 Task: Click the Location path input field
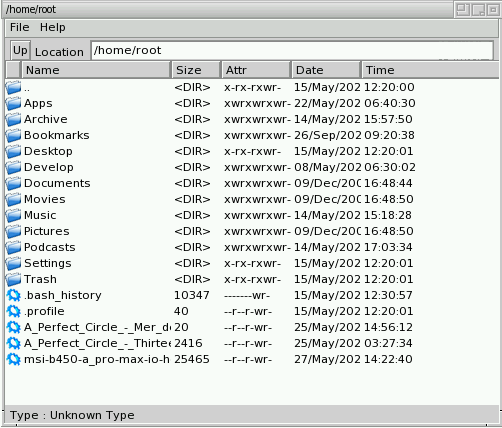click(x=292, y=50)
